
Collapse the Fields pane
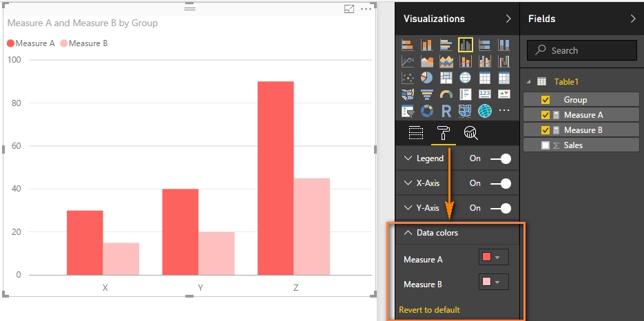[x=633, y=19]
